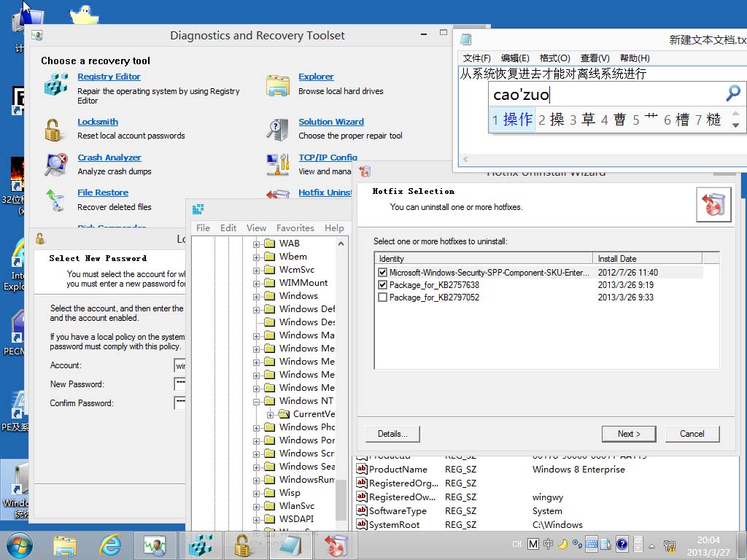
Task: Open the 格式(O) menu in Notepad
Action: point(554,58)
